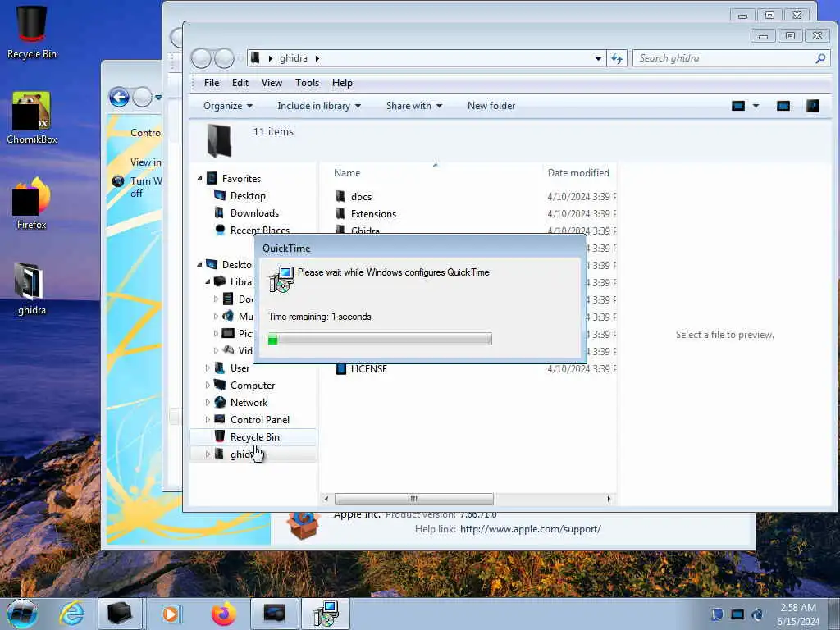This screenshot has width=840, height=630.
Task: Open the Help menu
Action: (342, 83)
